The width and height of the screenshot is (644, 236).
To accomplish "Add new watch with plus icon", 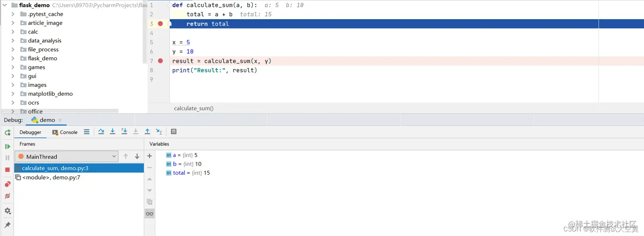I will pos(149,156).
